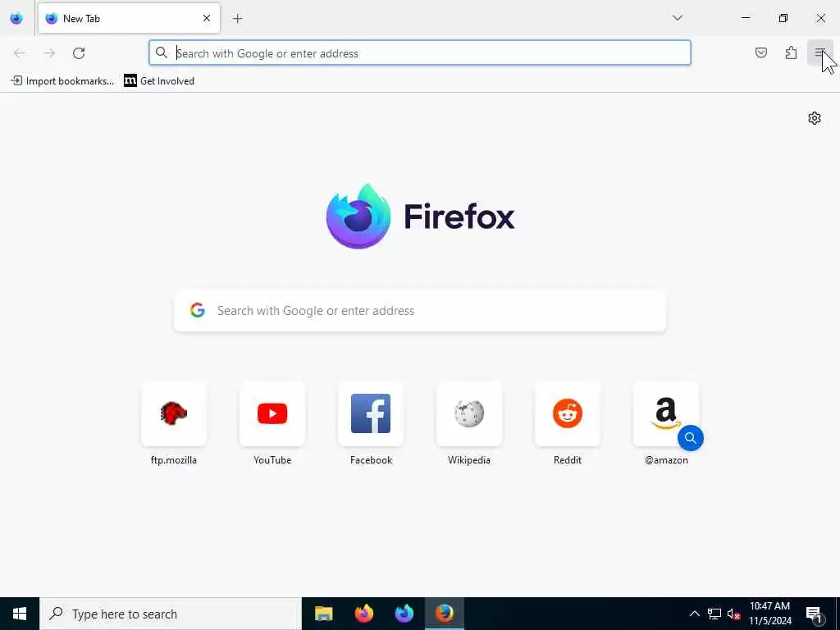Viewport: 840px width, 630px height.
Task: Open the Firefox application menu (hamburger icon)
Action: click(819, 52)
